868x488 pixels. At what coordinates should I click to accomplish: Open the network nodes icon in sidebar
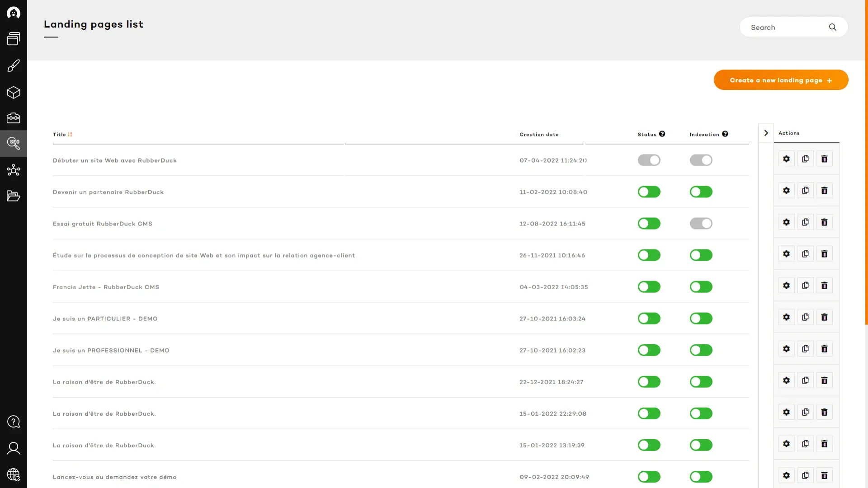click(14, 170)
